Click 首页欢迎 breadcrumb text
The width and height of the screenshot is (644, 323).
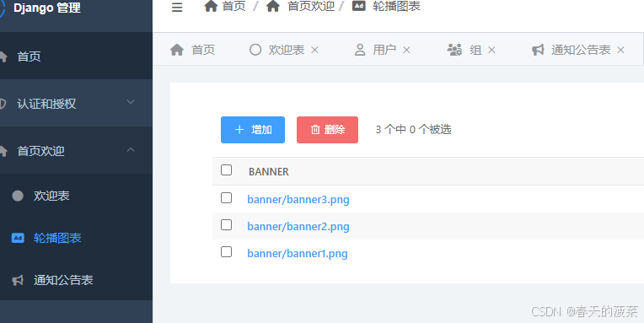coord(311,6)
